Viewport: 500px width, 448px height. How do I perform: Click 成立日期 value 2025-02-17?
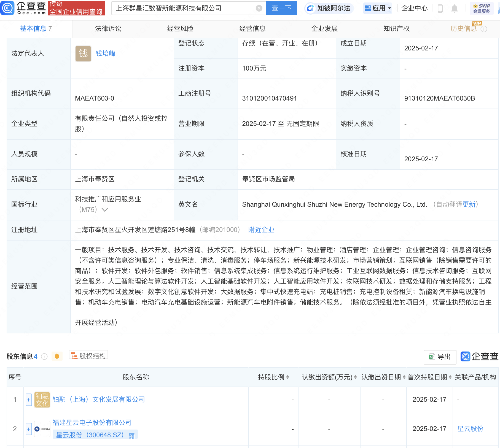[421, 48]
